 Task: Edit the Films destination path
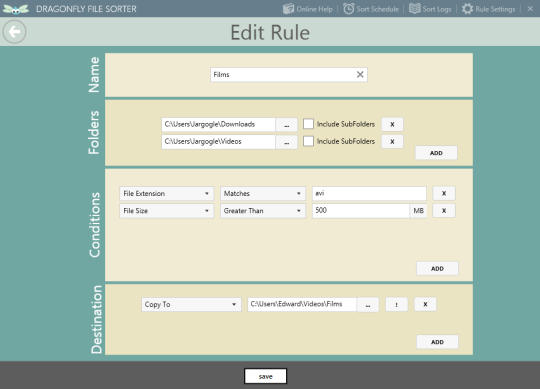tap(302, 304)
